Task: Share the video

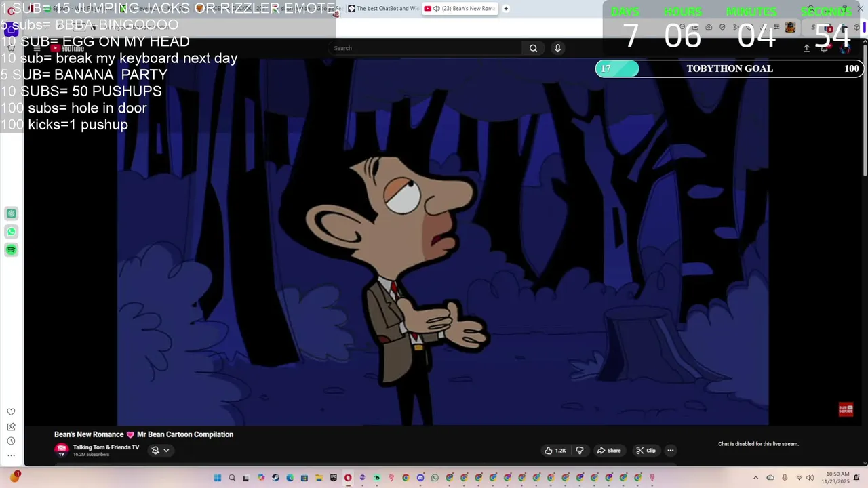Action: point(609,451)
